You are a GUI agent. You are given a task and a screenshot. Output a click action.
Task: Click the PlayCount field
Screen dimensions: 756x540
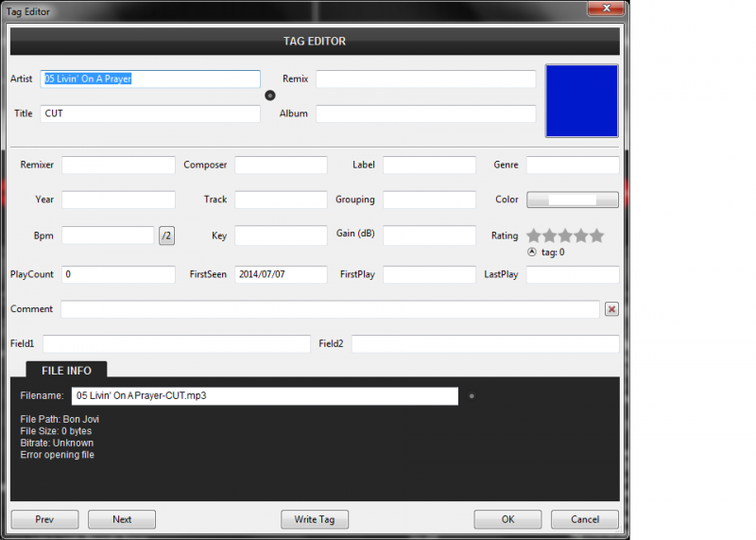point(118,274)
